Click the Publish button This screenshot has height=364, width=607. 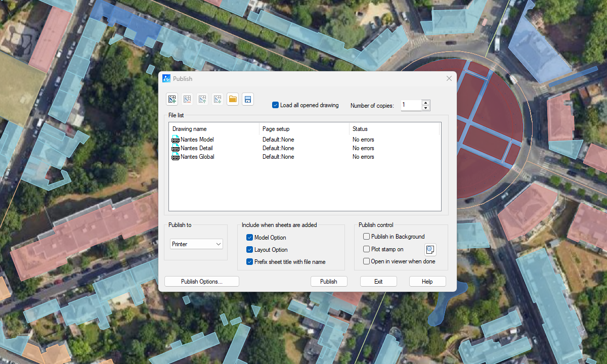point(329,282)
